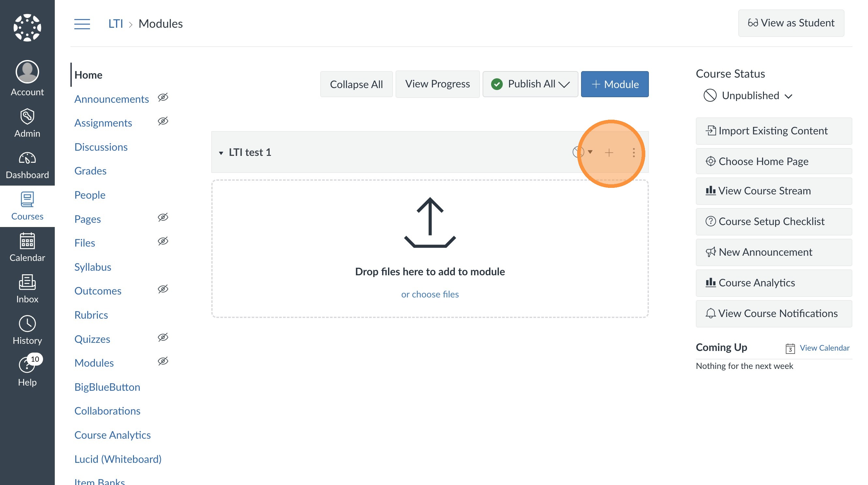This screenshot has height=485, width=868.
Task: Open the Discussions navigation item
Action: tap(101, 147)
